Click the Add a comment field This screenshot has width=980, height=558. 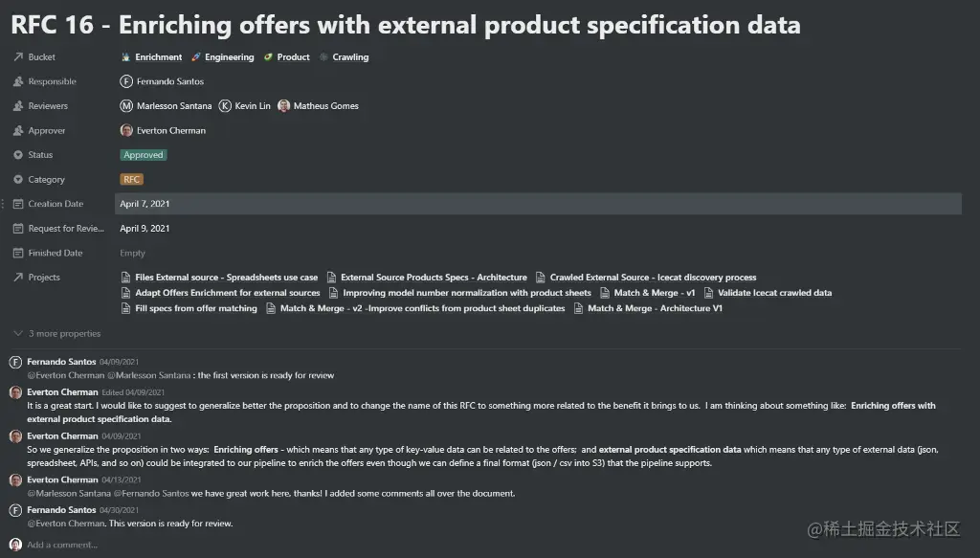(x=62, y=545)
